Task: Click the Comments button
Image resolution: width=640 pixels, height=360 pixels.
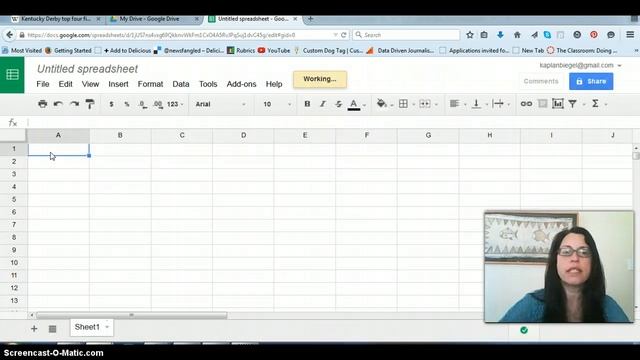Action: [541, 81]
